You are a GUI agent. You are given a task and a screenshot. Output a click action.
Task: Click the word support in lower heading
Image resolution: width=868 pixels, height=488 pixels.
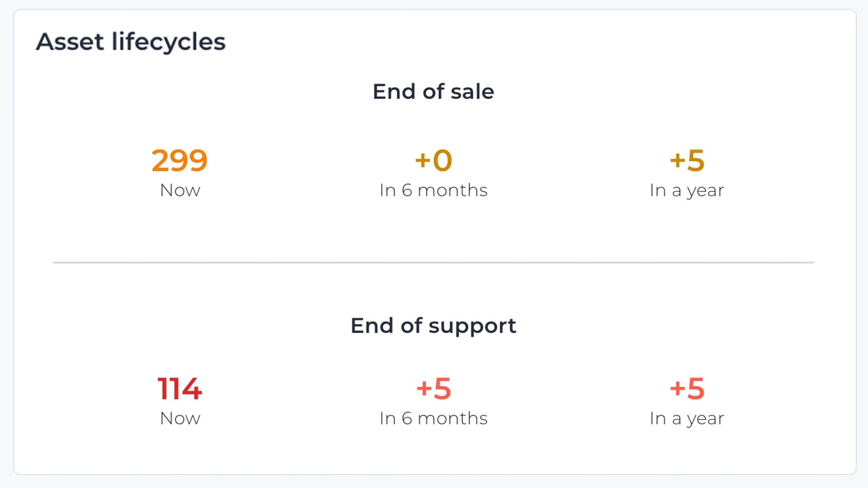pyautogui.click(x=472, y=327)
